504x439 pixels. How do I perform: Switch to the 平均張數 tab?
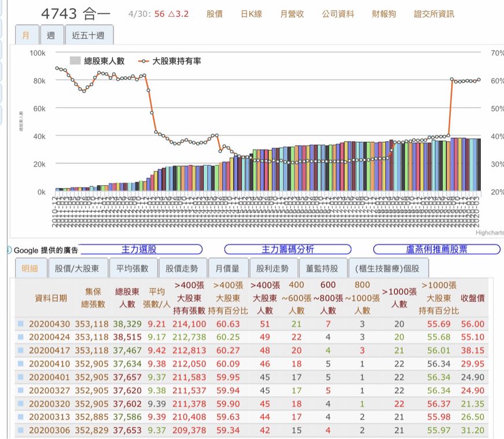(133, 268)
